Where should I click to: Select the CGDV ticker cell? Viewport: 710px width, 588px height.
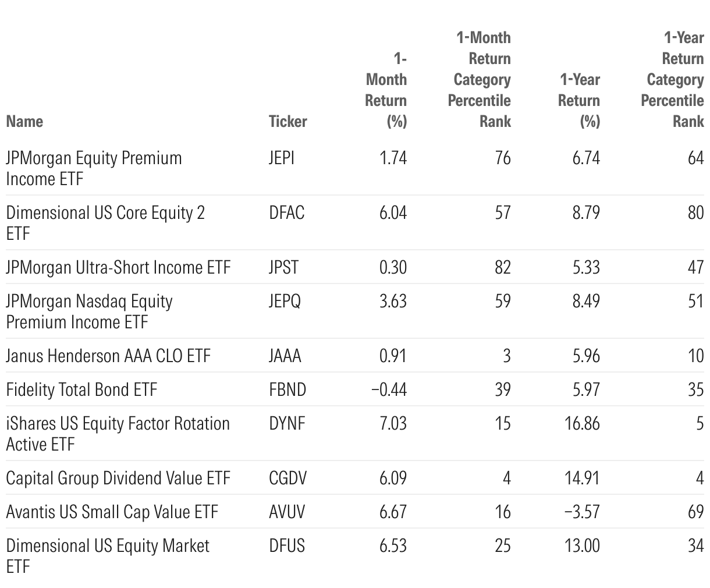(287, 478)
